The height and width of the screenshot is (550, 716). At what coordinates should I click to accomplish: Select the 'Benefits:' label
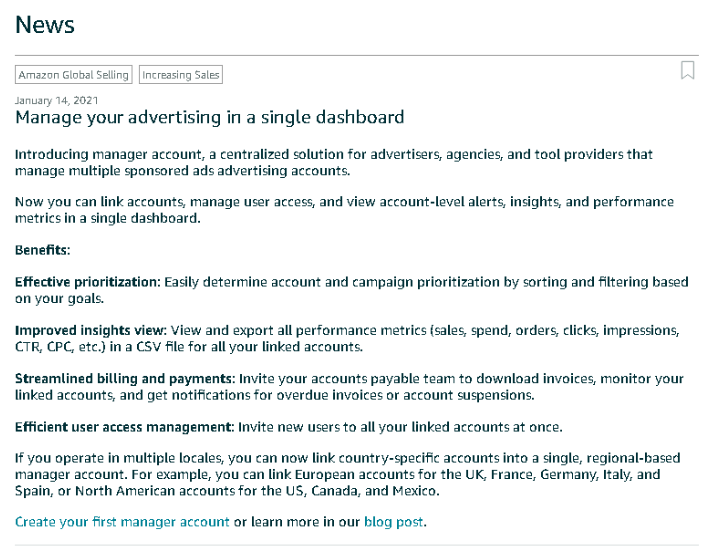point(43,250)
